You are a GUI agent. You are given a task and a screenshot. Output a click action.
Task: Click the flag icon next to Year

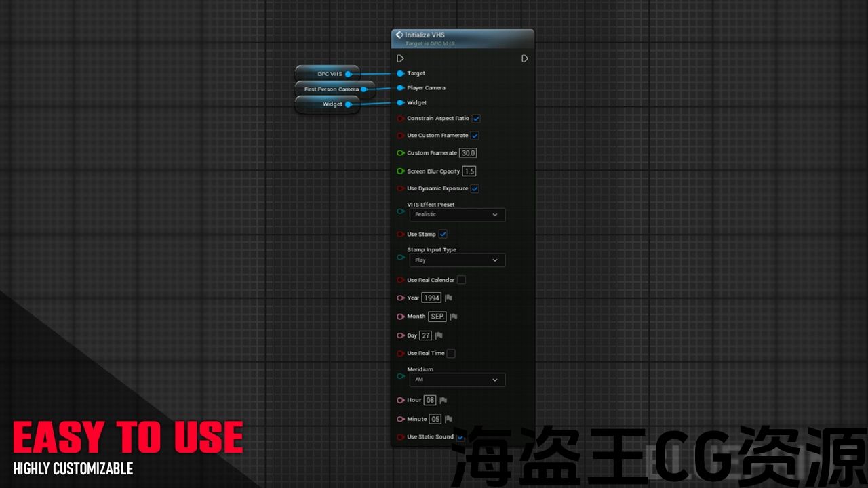coord(448,298)
